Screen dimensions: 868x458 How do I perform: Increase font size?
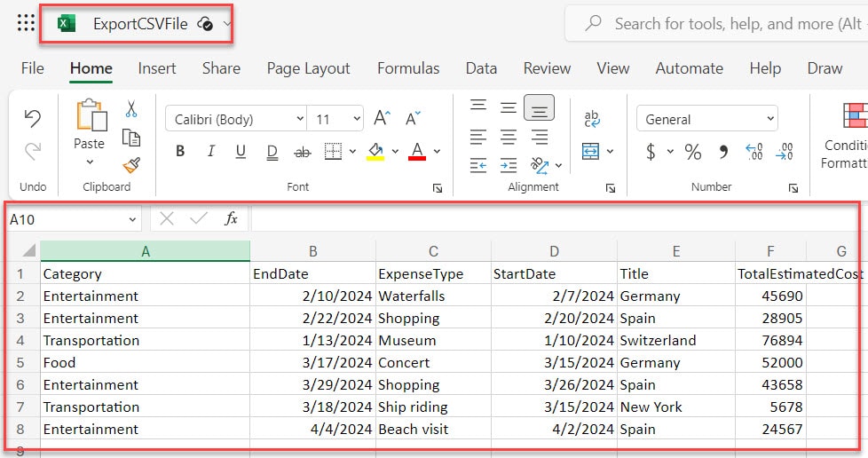[x=382, y=118]
